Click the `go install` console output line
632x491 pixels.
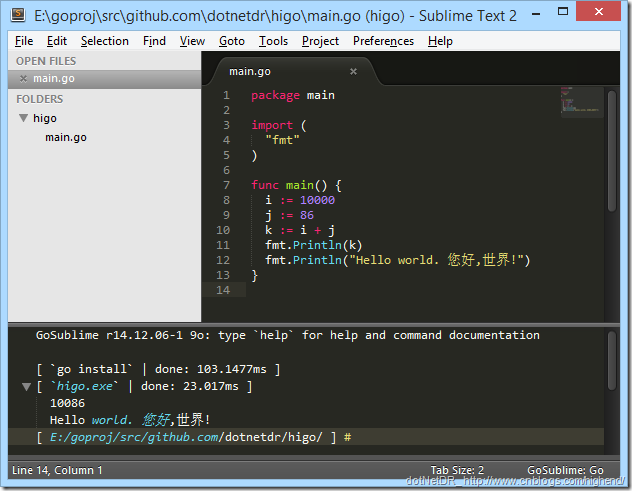[158, 369]
